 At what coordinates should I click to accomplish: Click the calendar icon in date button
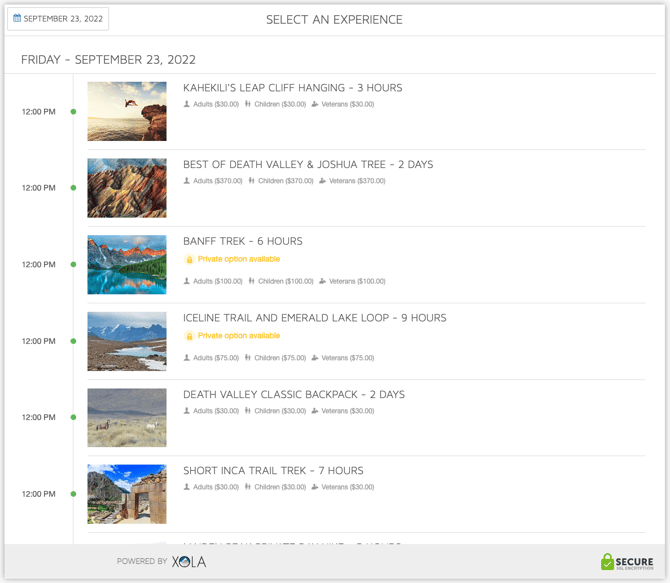[17, 18]
